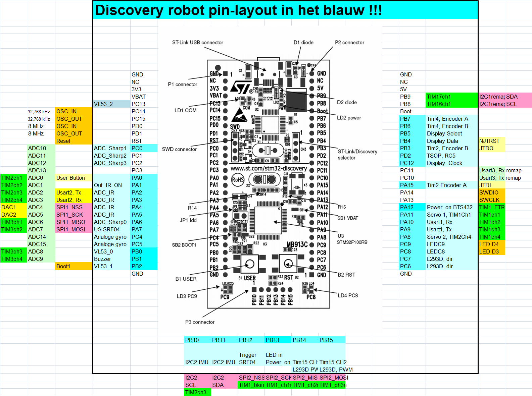The image size is (532, 396).
Task: Select the 'TSOP, RC5' cell
Action: pos(452,156)
